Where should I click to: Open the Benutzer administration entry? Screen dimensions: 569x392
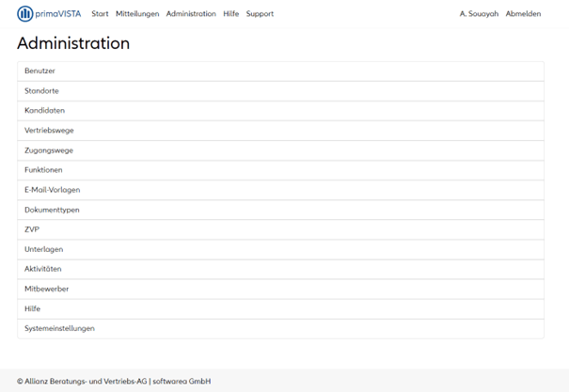(x=40, y=71)
